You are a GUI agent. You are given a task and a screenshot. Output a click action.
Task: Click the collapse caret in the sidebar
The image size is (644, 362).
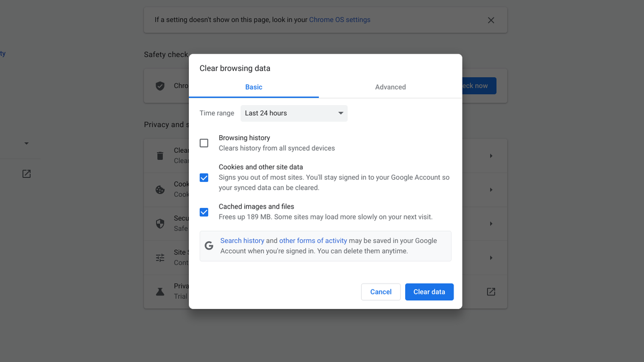pos(26,143)
